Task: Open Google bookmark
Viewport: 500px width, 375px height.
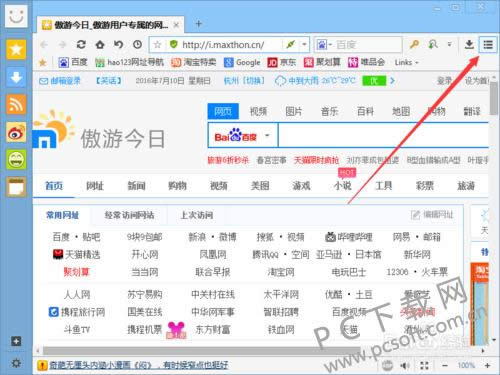Action: click(x=242, y=62)
